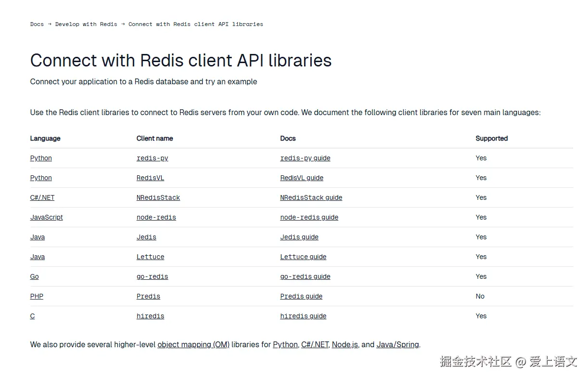Open the C language link
The width and height of the screenshot is (588, 379).
click(33, 316)
